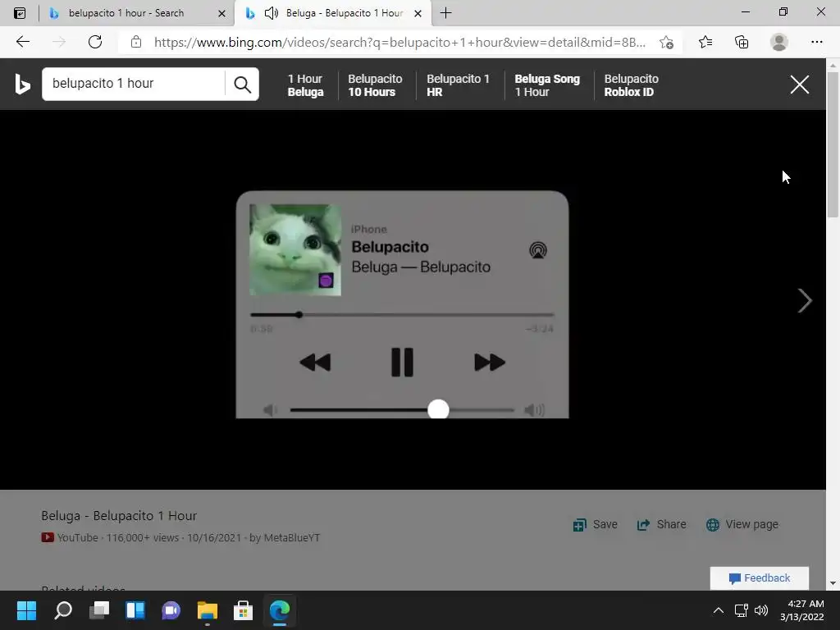
Task: Show hidden system tray icons
Action: (x=719, y=610)
